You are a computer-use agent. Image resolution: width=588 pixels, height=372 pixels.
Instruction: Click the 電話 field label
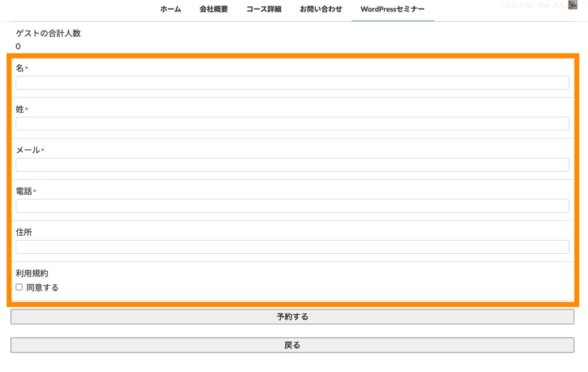[24, 191]
